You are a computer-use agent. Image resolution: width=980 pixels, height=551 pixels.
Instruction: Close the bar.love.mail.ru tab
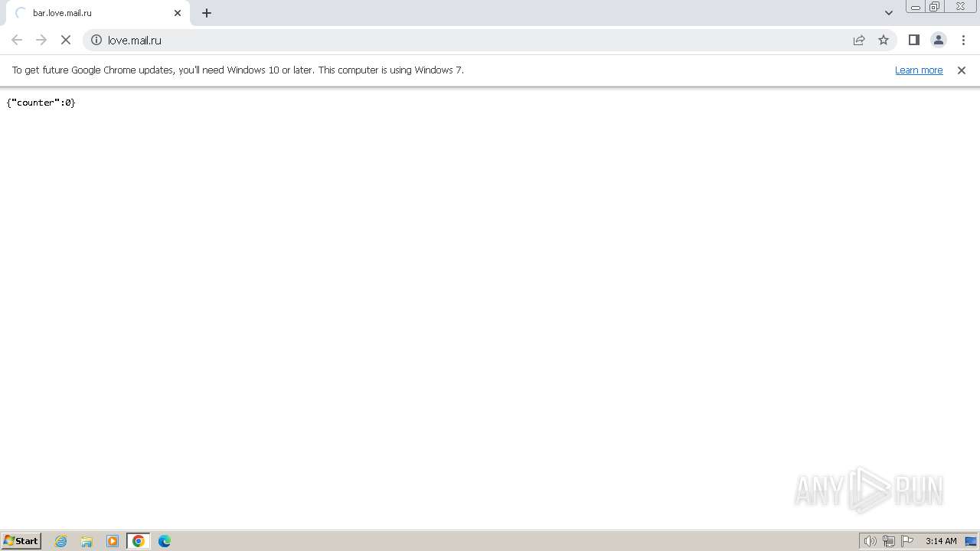178,13
